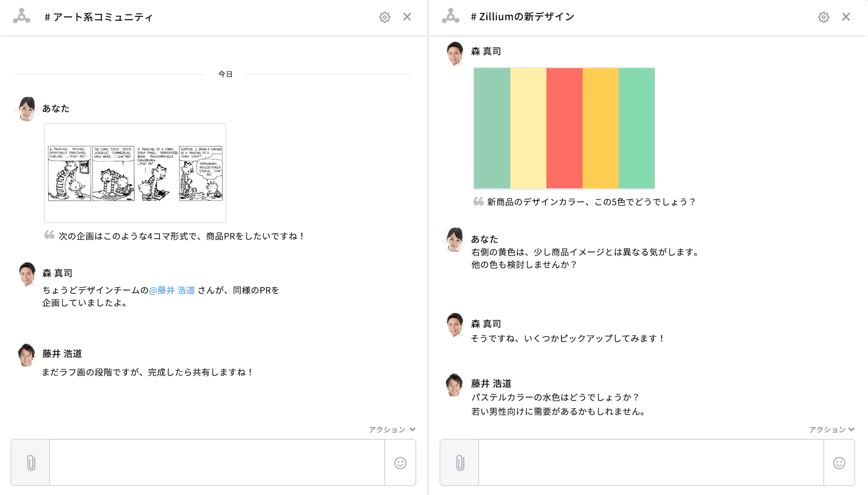Viewport: 868px width, 495px height.
Task: Attach a file in Zilliumの新デザイン channel
Action: (459, 462)
